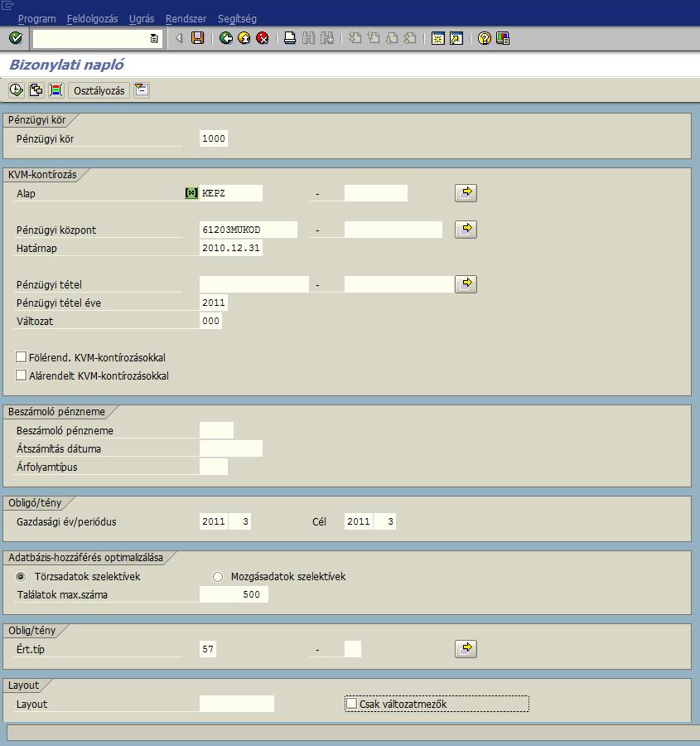
Task: Open the Feldolgozás menu
Action: tap(92, 18)
